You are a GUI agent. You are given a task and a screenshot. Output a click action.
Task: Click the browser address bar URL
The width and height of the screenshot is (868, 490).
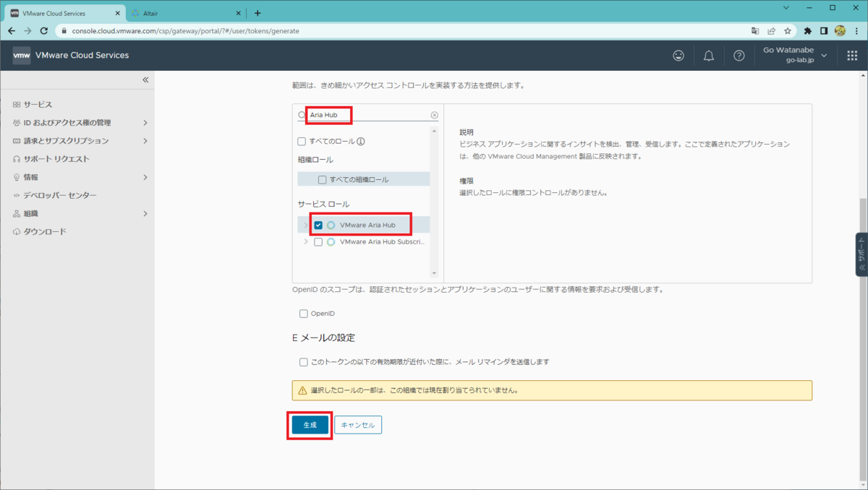[185, 31]
